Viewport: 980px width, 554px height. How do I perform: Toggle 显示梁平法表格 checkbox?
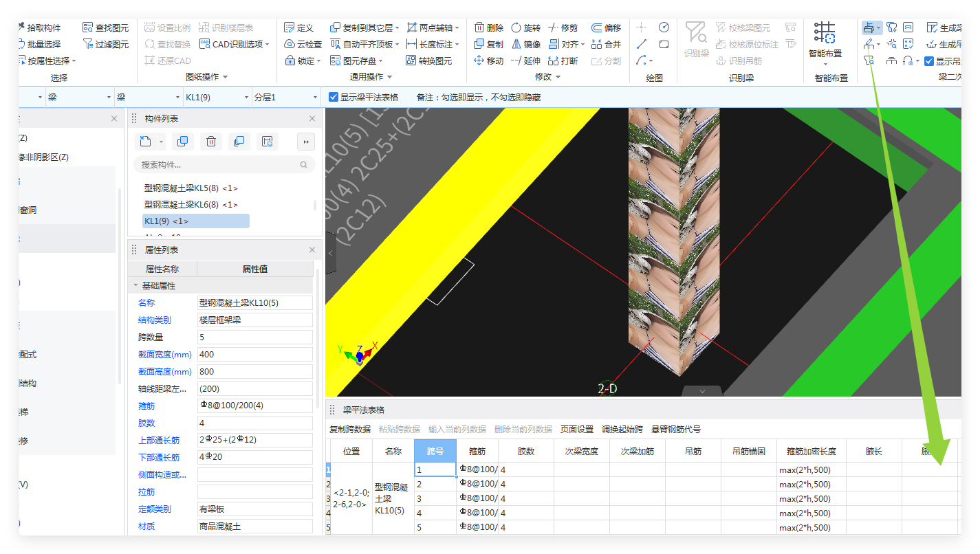pyautogui.click(x=334, y=98)
